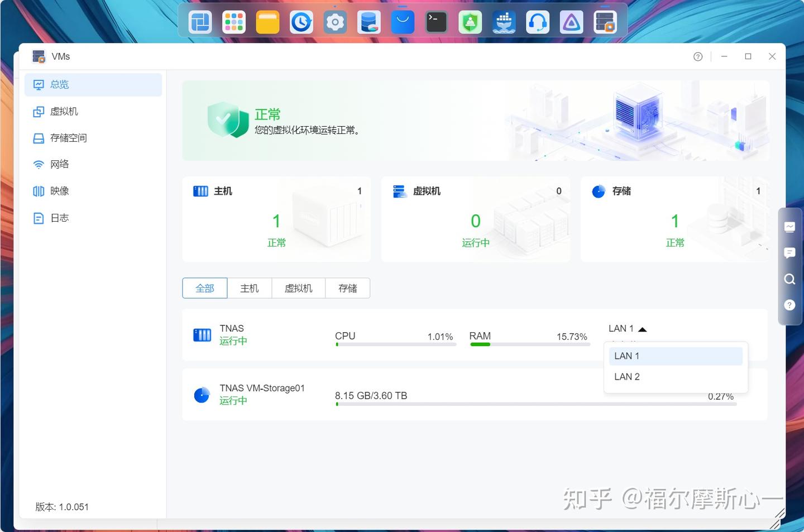Switch to the 主机 filter tab
Image resolution: width=804 pixels, height=532 pixels.
click(250, 288)
